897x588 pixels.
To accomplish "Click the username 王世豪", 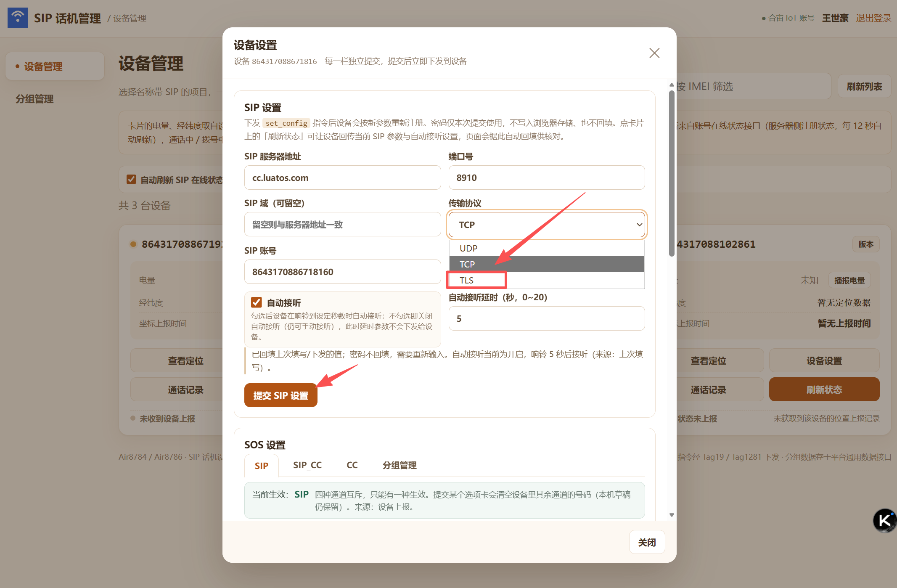I will click(835, 18).
